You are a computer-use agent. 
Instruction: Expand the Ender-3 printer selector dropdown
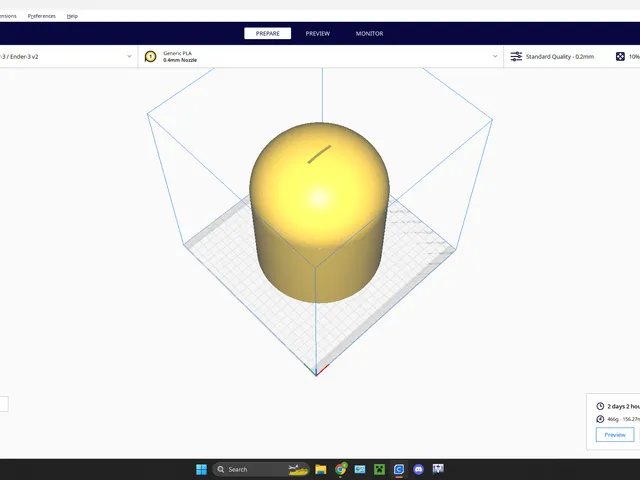129,56
